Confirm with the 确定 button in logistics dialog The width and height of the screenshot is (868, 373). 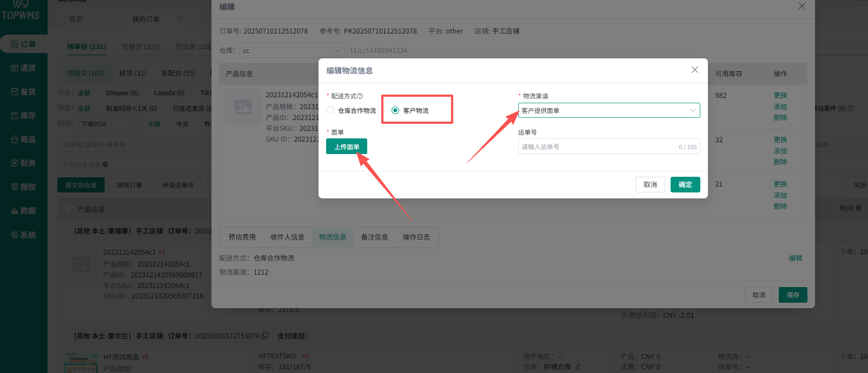pos(685,184)
